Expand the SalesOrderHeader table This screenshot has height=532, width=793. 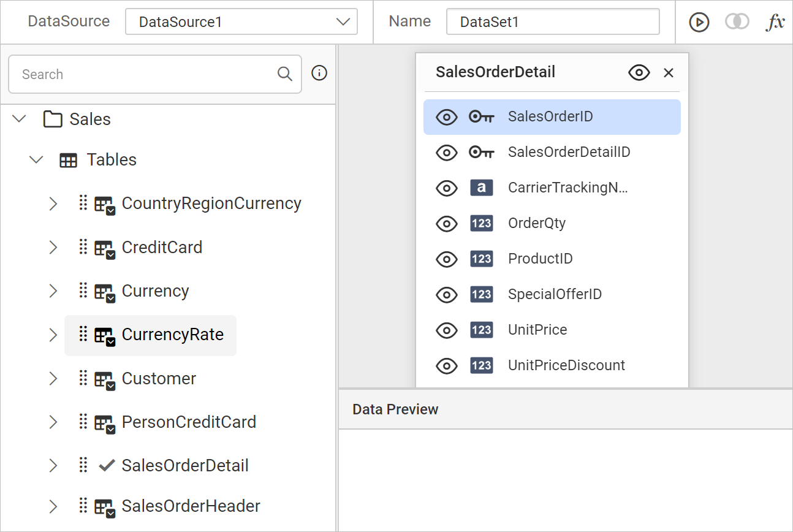(53, 506)
